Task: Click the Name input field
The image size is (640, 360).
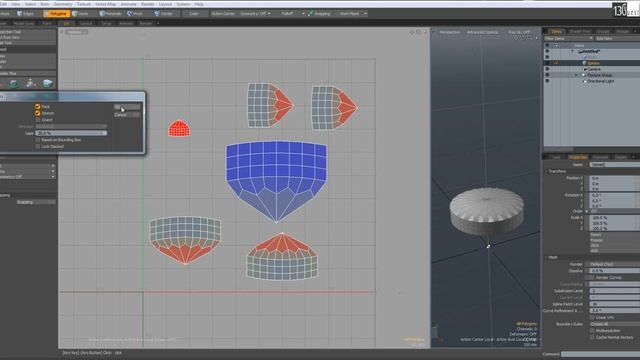Action: pos(615,164)
